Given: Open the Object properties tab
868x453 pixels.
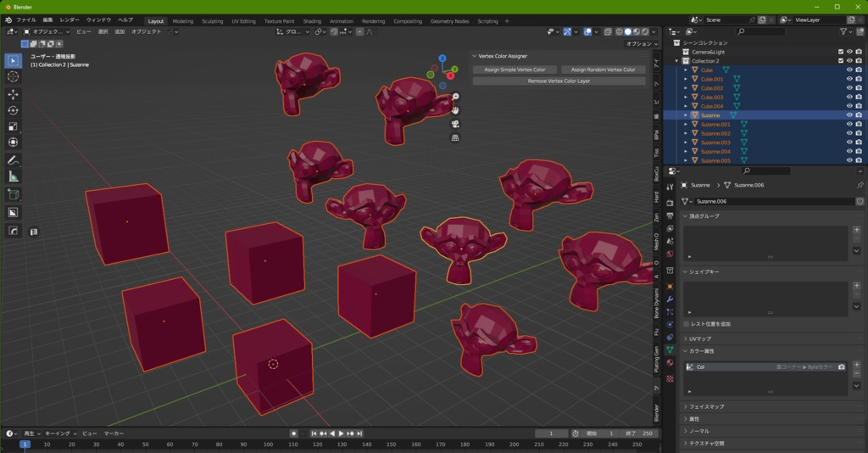Looking at the screenshot, I should (670, 287).
